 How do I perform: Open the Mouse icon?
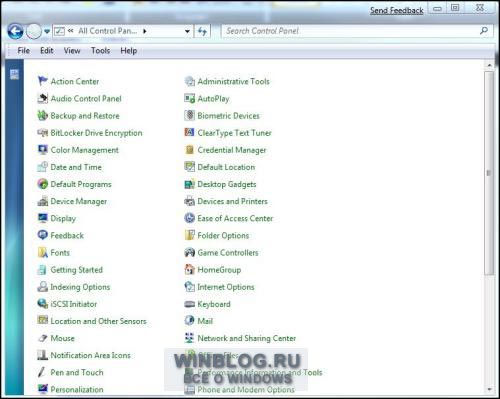[43, 338]
